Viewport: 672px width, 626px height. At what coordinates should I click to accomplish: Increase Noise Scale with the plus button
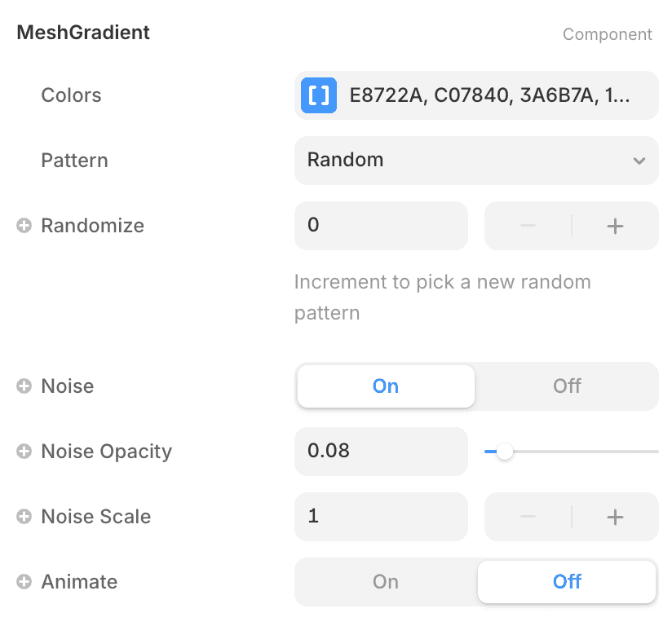615,517
